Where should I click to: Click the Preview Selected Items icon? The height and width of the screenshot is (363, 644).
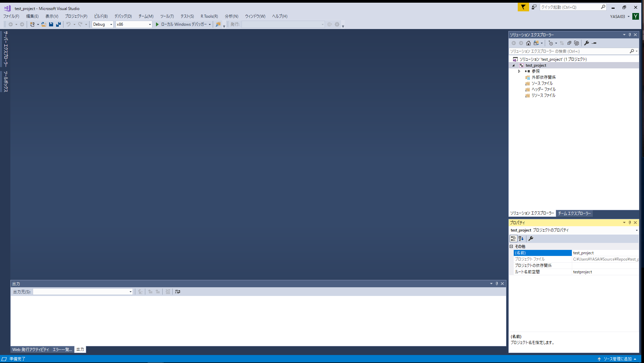(x=594, y=43)
